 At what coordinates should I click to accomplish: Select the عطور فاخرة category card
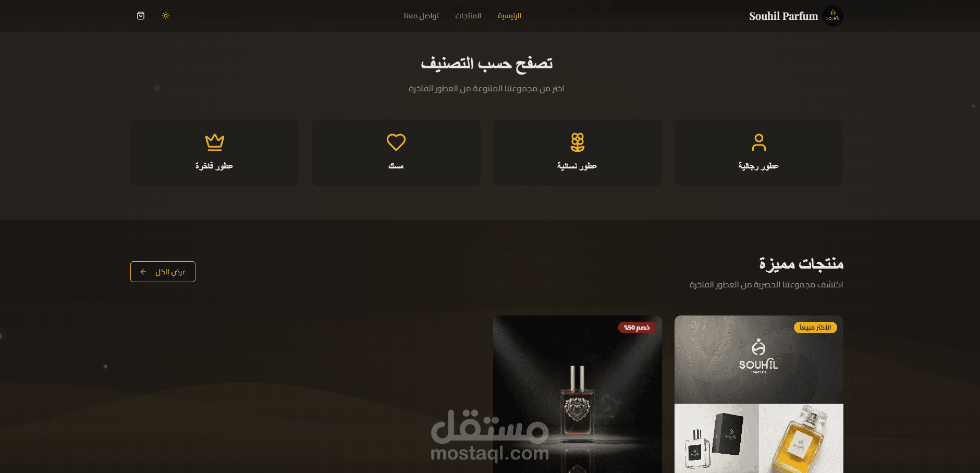point(215,153)
